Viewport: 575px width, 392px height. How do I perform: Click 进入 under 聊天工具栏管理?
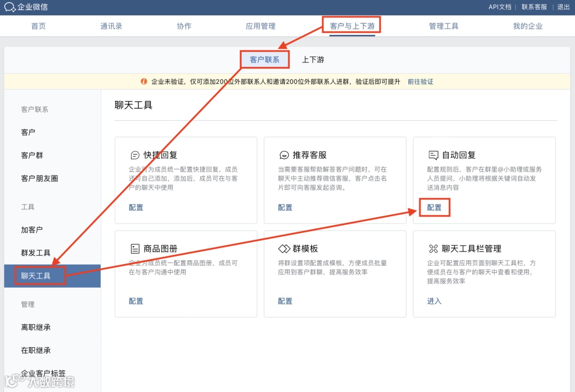[x=434, y=301]
